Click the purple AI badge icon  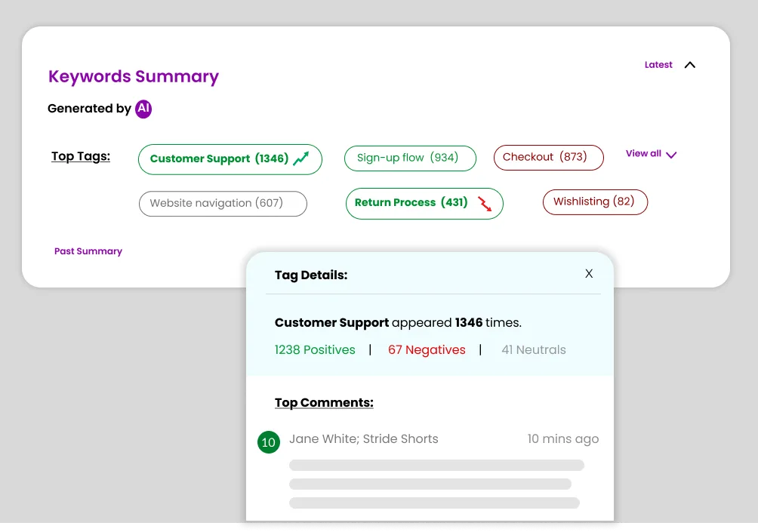click(143, 109)
